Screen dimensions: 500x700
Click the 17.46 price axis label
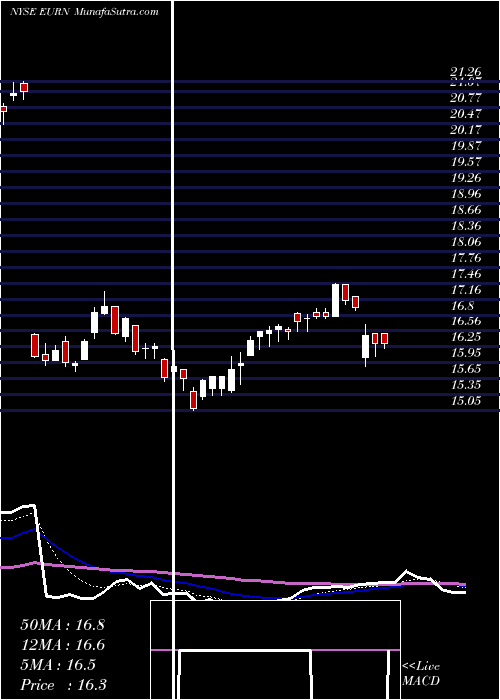coord(466,274)
